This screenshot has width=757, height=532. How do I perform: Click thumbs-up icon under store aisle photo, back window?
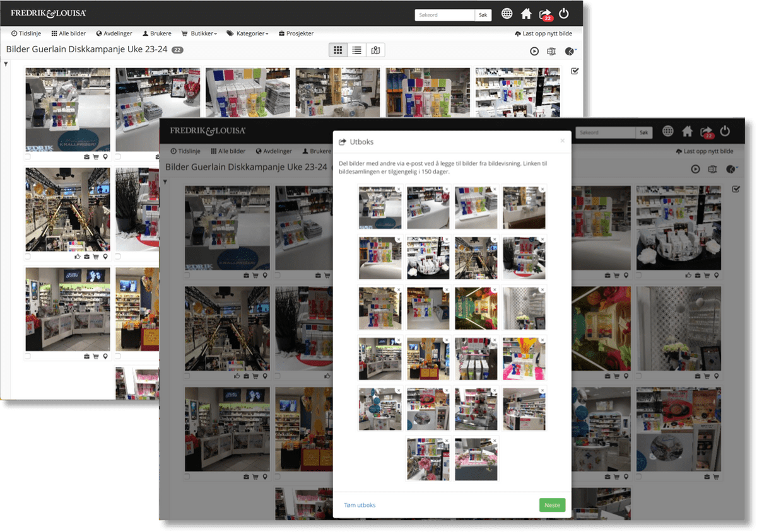pyautogui.click(x=78, y=257)
